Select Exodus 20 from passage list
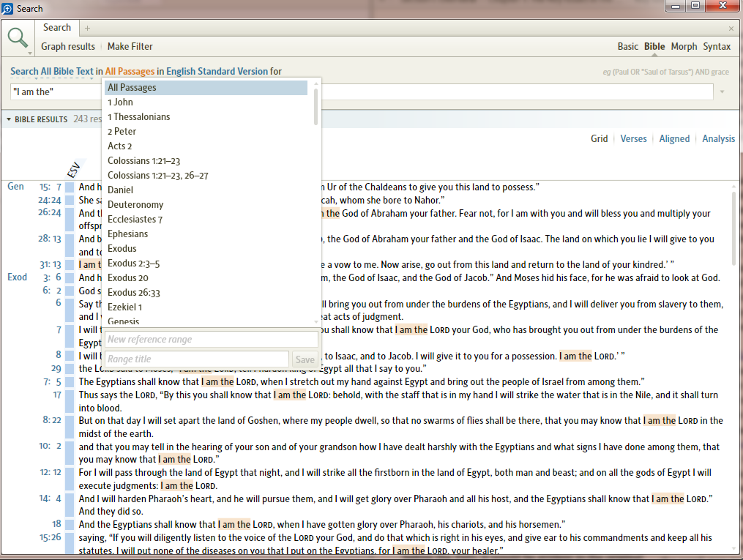The height and width of the screenshot is (560, 743). [206, 278]
